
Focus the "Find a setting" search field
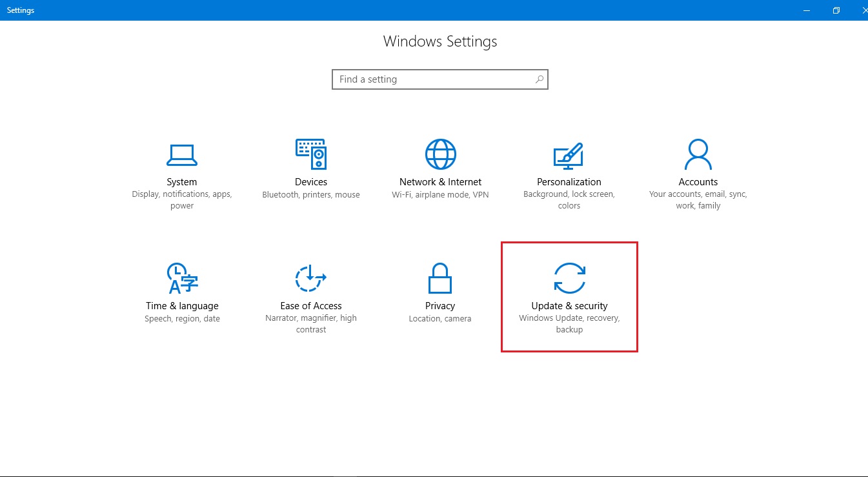coord(432,79)
